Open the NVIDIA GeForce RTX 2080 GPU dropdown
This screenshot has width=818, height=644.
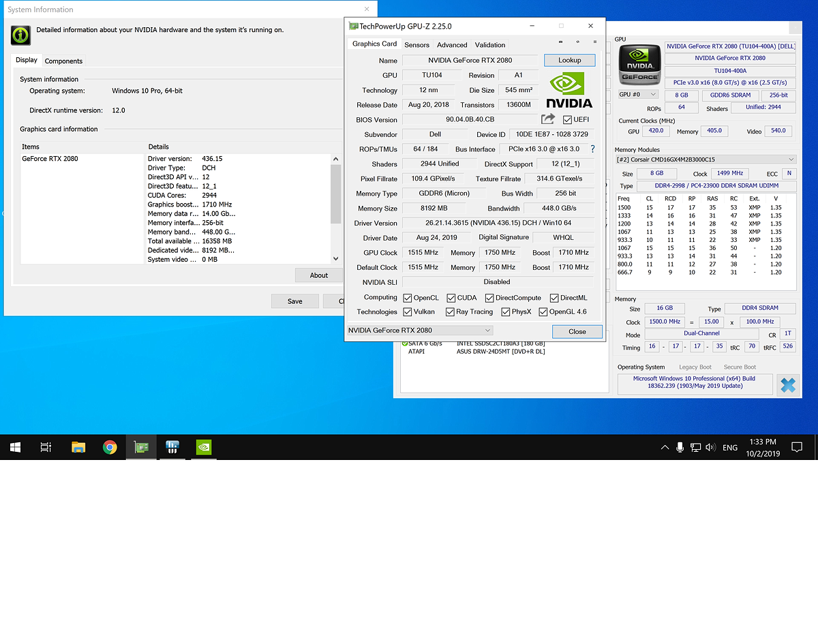coord(420,331)
